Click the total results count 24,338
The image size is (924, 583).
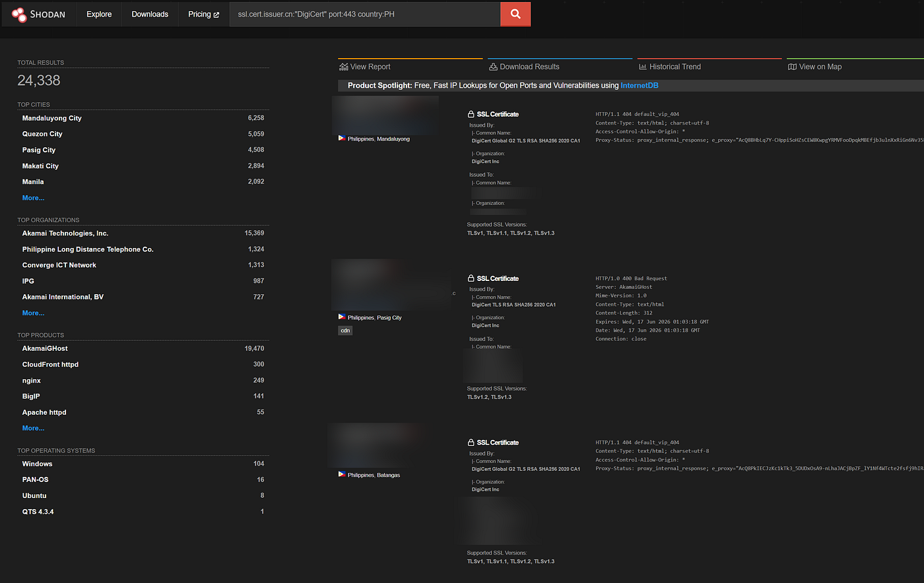39,80
